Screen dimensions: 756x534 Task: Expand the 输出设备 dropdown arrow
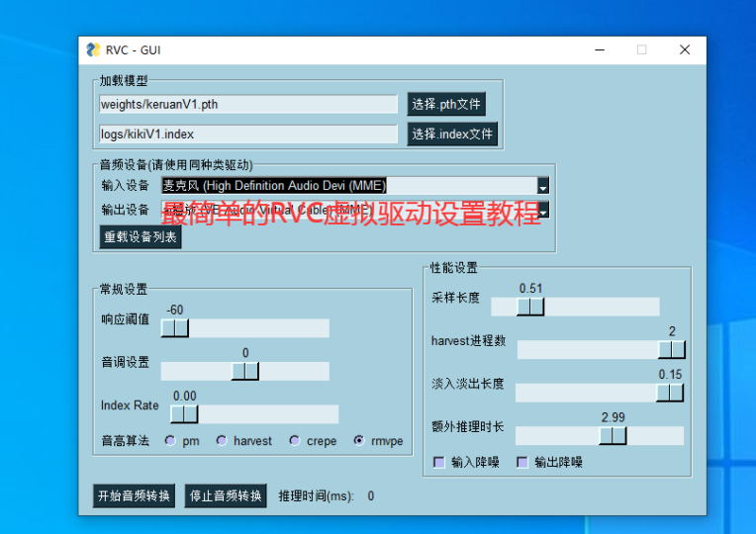point(542,210)
